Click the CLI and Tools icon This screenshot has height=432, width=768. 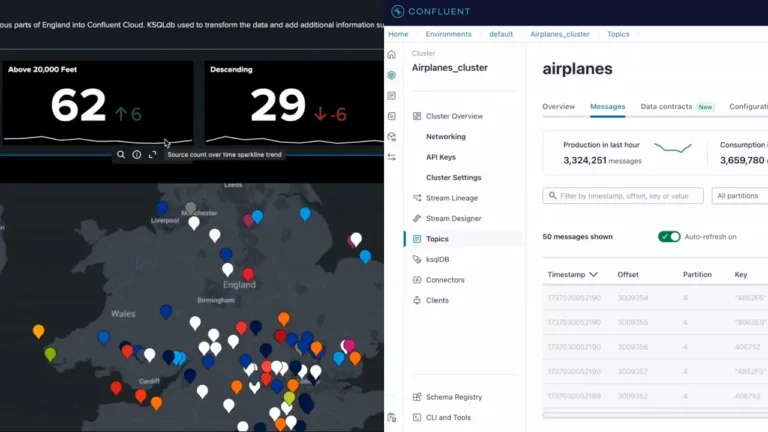click(417, 417)
